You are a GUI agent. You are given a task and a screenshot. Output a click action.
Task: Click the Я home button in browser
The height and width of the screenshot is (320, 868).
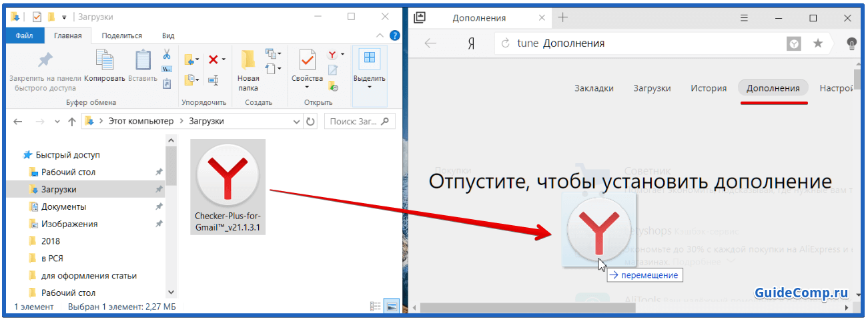[x=471, y=43]
